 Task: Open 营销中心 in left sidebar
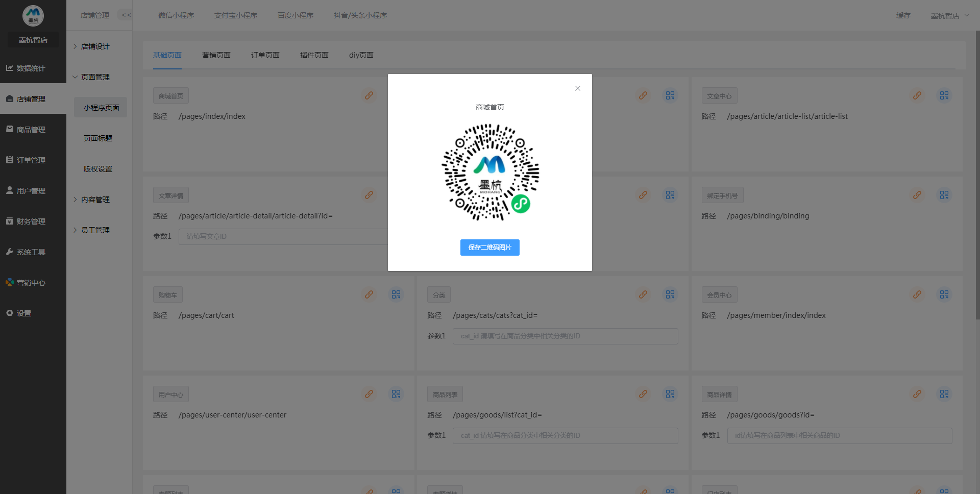(x=33, y=282)
